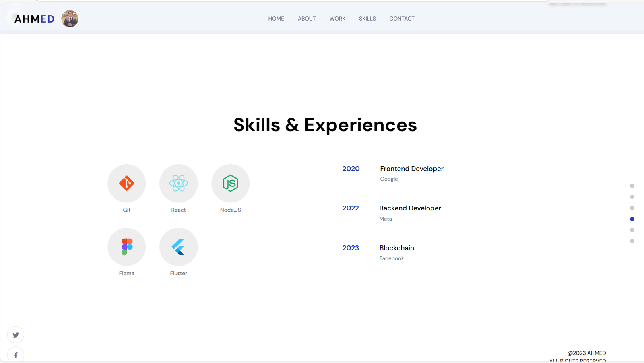Select the second pagination dot
Screen dimensions: 644x363
[x=632, y=197]
